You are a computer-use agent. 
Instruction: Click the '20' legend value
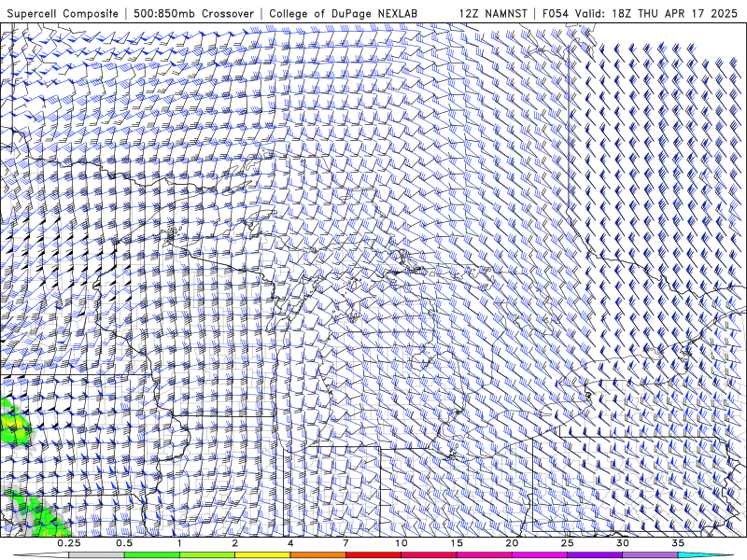(x=512, y=543)
